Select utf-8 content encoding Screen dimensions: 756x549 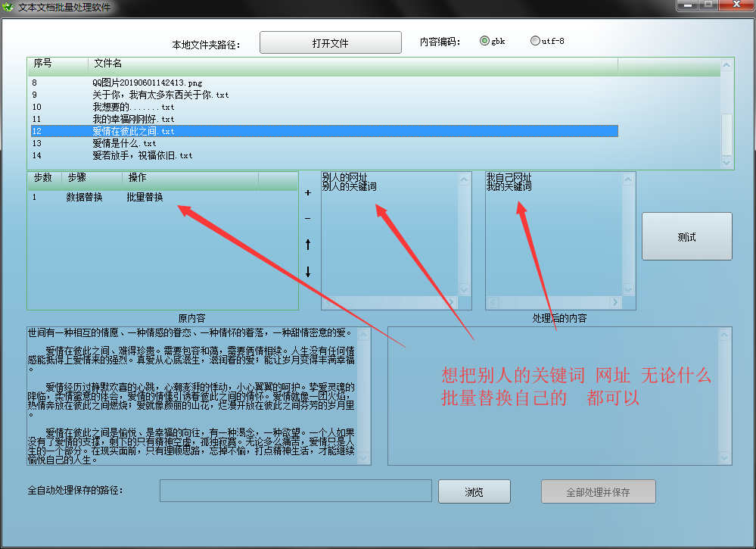click(x=535, y=42)
